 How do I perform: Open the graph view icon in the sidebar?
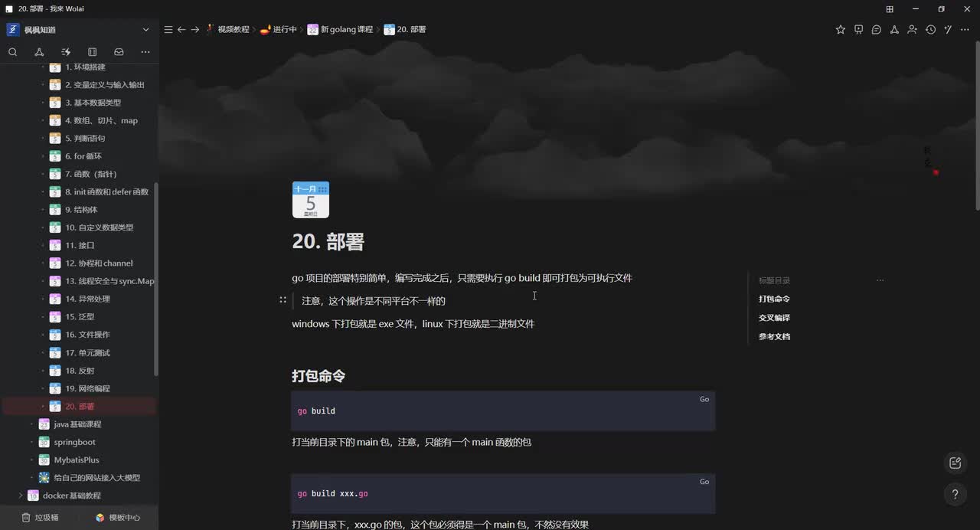pyautogui.click(x=39, y=52)
